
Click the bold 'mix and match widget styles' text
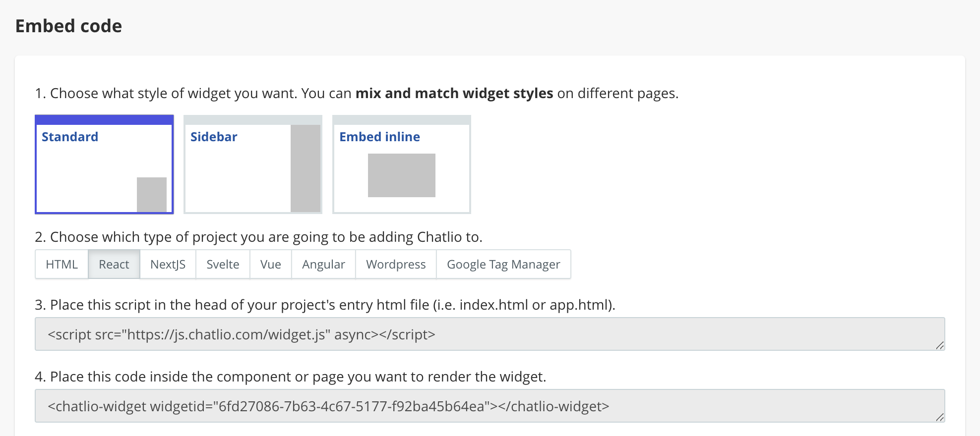click(454, 93)
